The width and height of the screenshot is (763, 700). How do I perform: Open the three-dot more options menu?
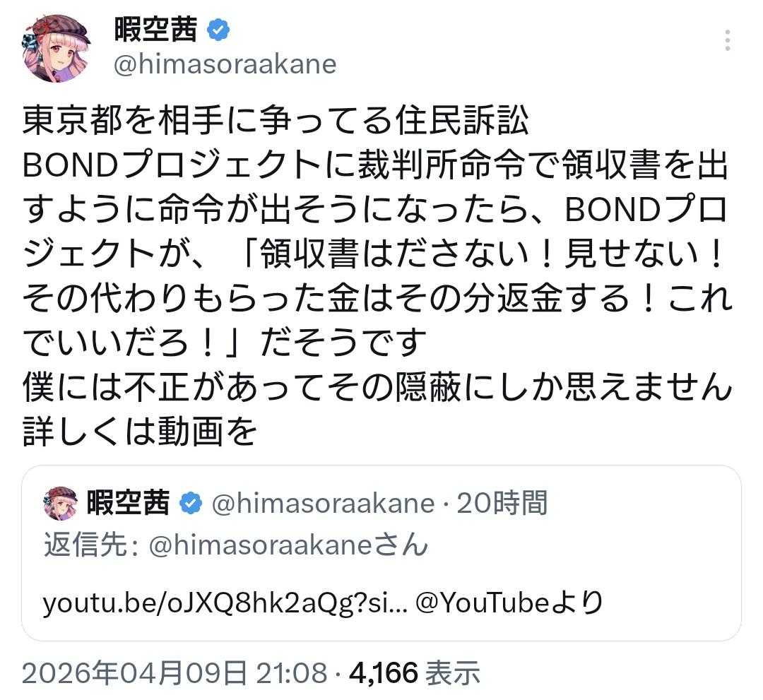point(728,40)
